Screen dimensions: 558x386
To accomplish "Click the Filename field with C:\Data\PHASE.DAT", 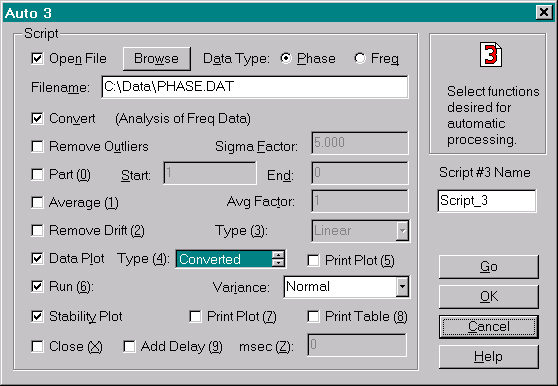I will click(x=255, y=87).
